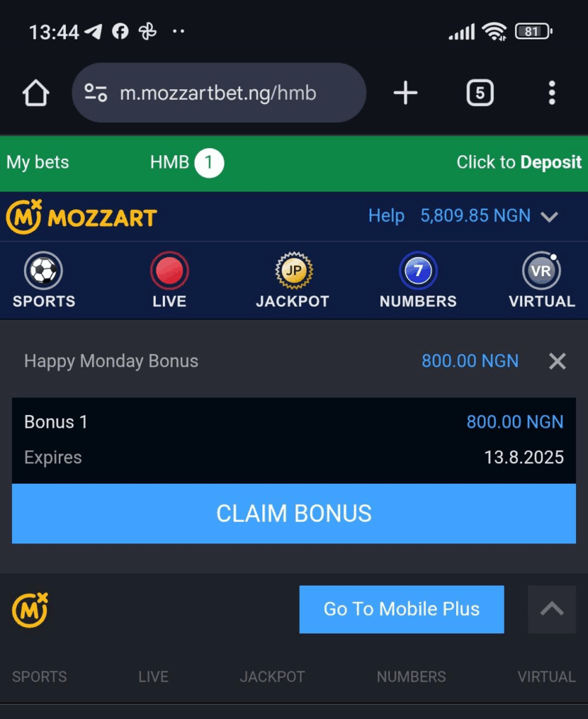Viewport: 588px width, 719px height.
Task: Collapse the footer with the up chevron
Action: [552, 609]
